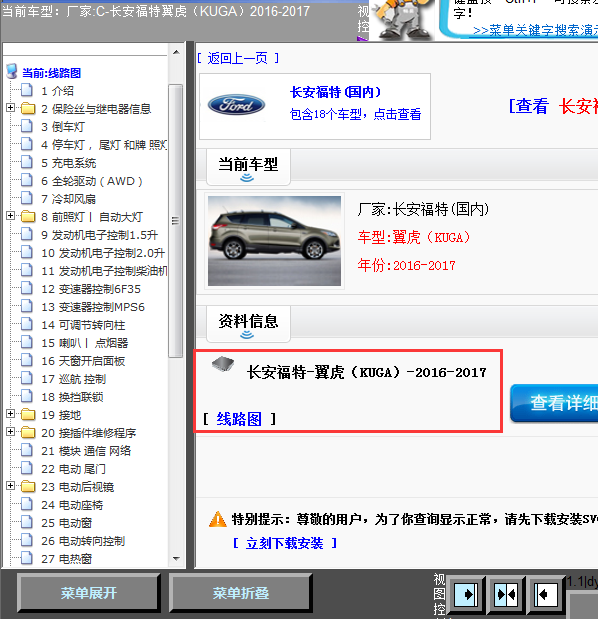Click the folder icon for 8 前照灯

click(28, 216)
